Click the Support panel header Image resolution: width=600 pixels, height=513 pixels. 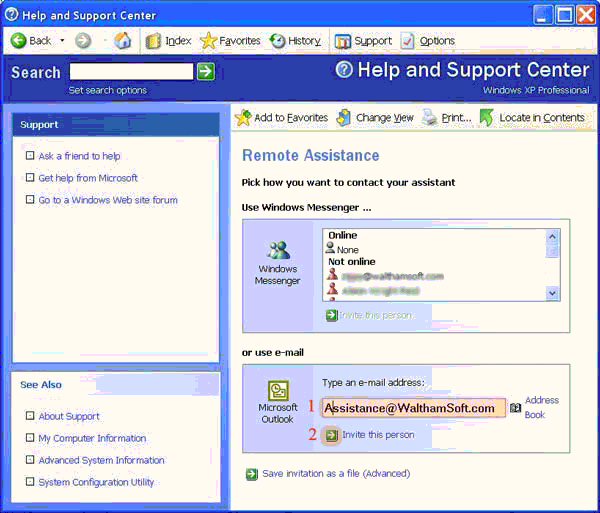pos(116,125)
